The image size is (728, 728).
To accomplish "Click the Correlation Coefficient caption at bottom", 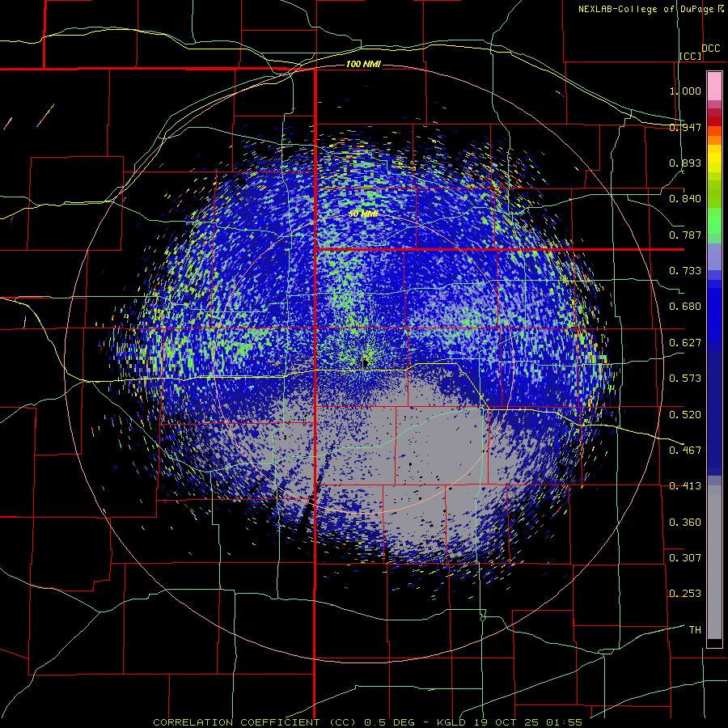I will 367,722.
